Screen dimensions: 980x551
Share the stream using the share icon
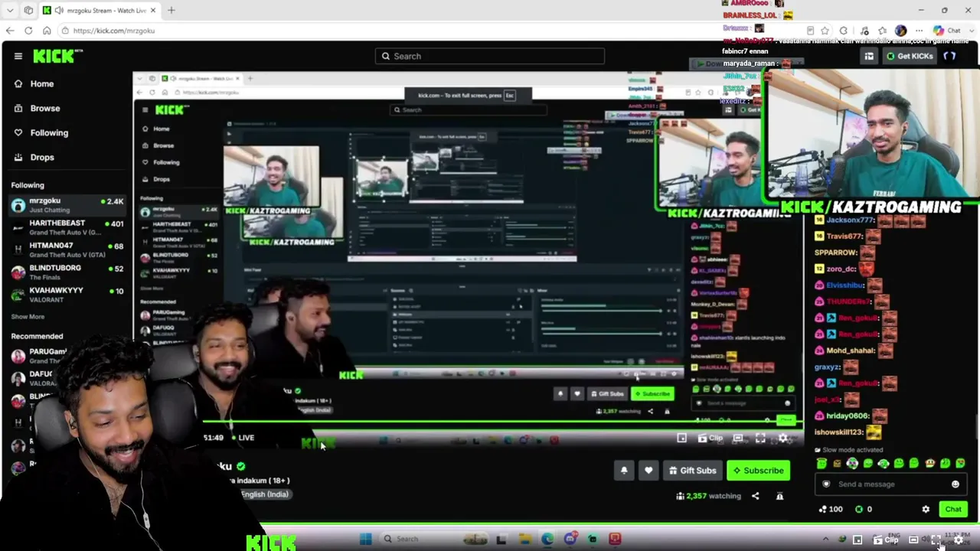[755, 496]
